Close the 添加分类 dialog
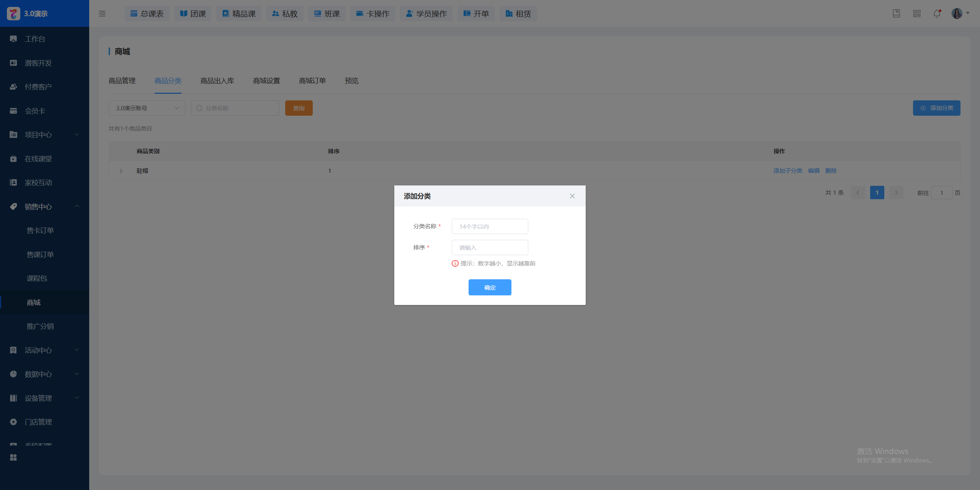The width and height of the screenshot is (980, 490). point(572,196)
